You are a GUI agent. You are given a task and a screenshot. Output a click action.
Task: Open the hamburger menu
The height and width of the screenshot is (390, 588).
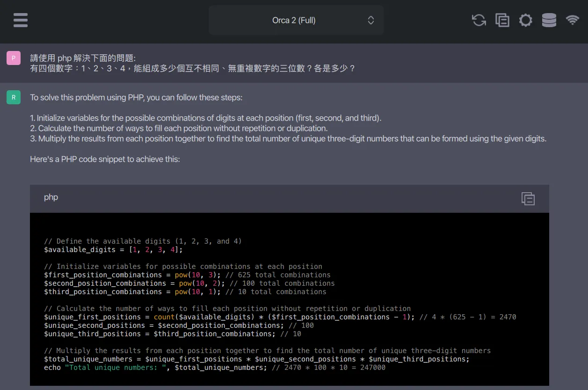coord(21,20)
